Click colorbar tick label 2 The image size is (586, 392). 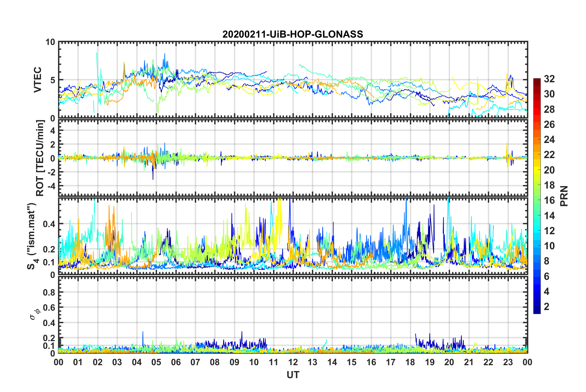547,307
